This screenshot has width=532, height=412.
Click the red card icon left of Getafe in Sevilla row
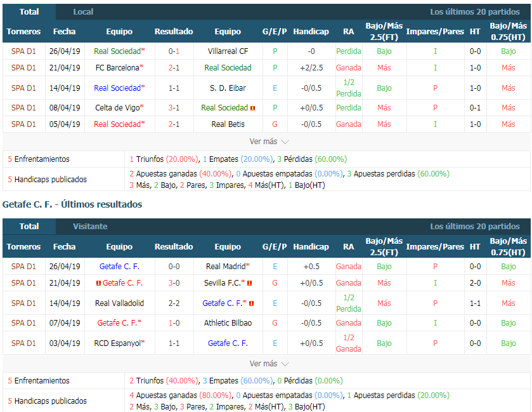pos(98,283)
